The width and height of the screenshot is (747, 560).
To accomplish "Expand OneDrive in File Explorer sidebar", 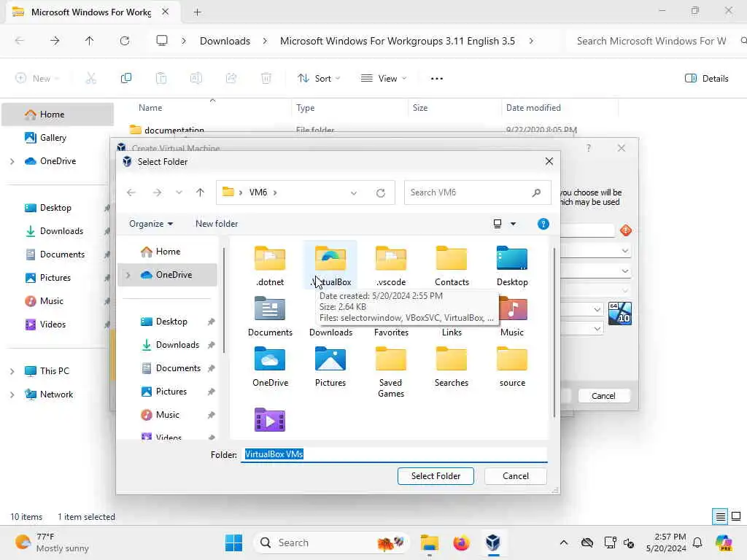I will pyautogui.click(x=12, y=161).
